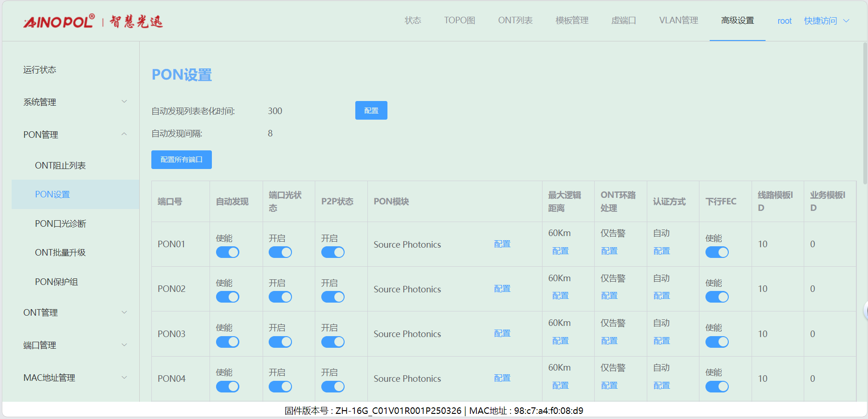Click the 配置所有端口 button

point(182,160)
